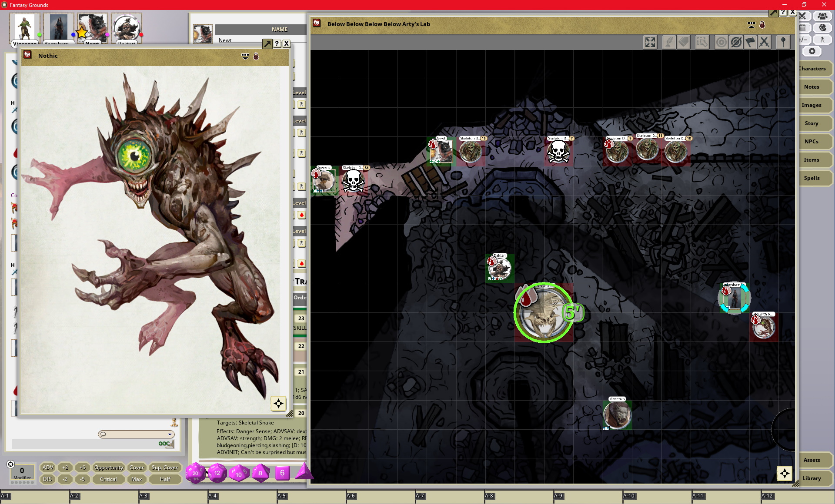
Task: Open the calendar icon in the sidebar
Action: pyautogui.click(x=803, y=27)
